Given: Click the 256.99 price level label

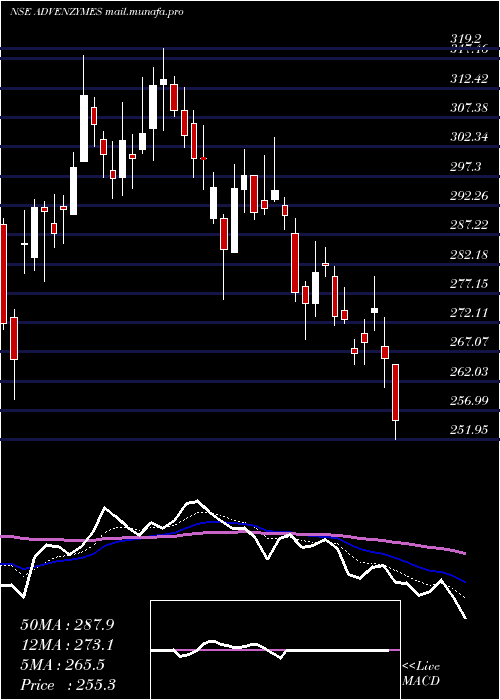Looking at the screenshot, I should click(469, 401).
